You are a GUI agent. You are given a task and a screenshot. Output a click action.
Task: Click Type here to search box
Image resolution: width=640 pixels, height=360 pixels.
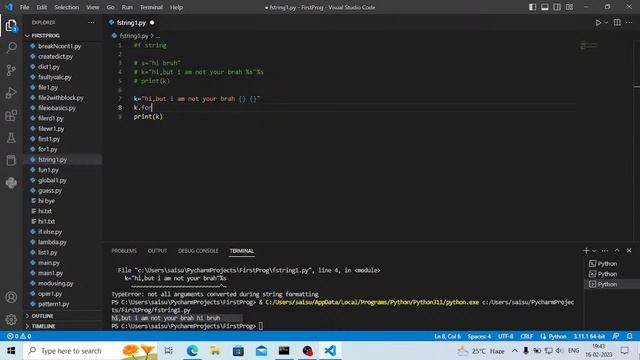(90, 351)
